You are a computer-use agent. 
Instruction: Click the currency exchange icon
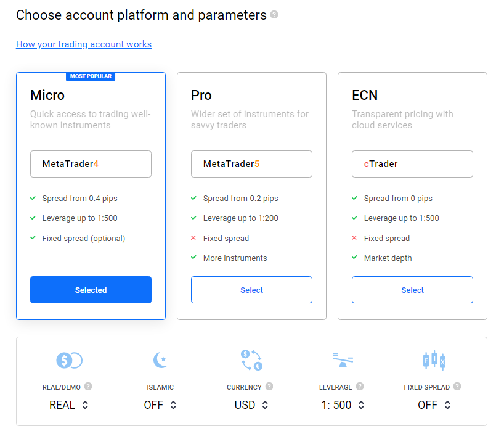(251, 360)
